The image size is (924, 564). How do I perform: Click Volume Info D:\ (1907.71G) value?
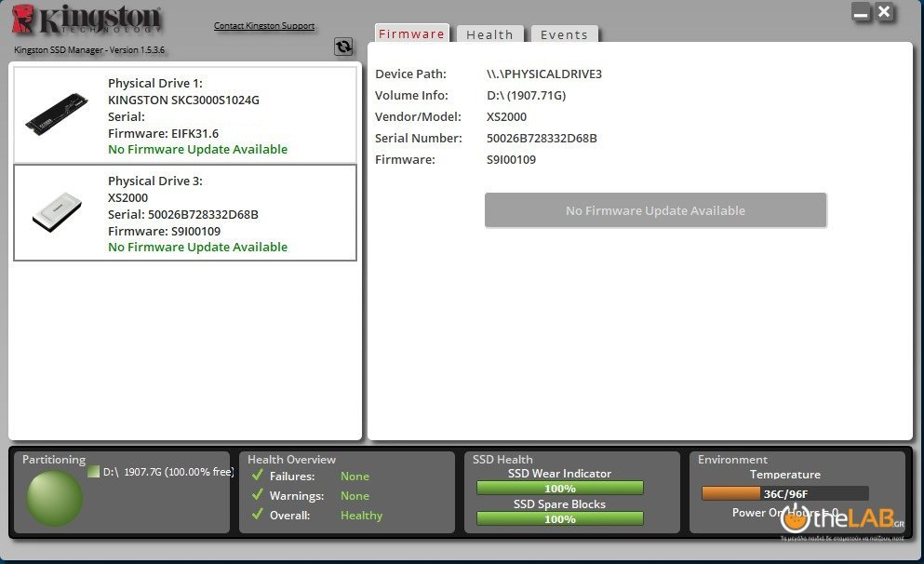(526, 95)
